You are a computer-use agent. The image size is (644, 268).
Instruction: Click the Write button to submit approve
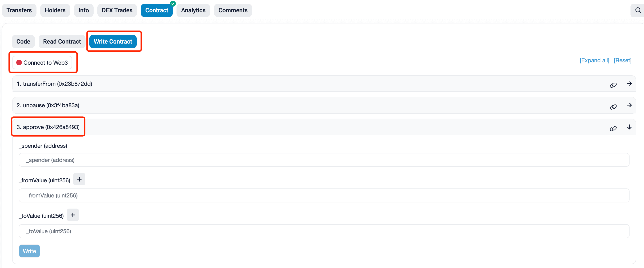click(29, 251)
